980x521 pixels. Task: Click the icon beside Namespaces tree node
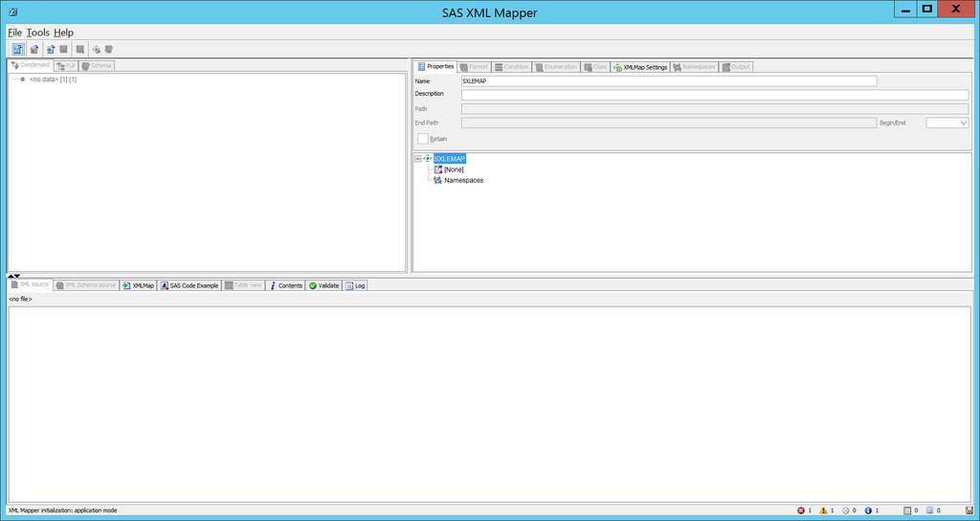pos(438,180)
